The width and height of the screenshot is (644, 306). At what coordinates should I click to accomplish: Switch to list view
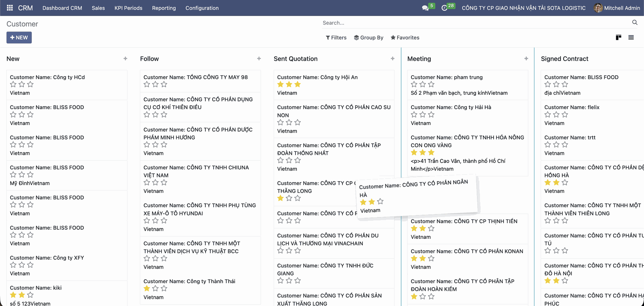pos(631,38)
